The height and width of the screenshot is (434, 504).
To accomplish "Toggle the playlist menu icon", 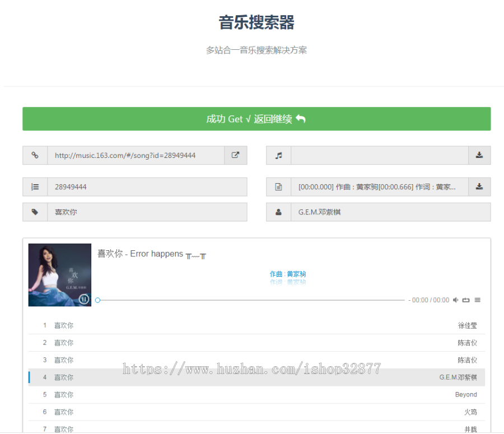I will click(x=477, y=300).
